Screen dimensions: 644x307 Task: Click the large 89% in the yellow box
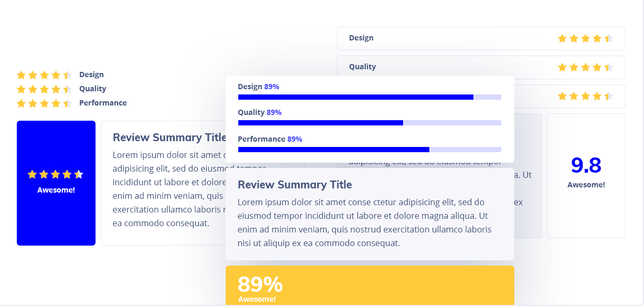[x=260, y=284]
